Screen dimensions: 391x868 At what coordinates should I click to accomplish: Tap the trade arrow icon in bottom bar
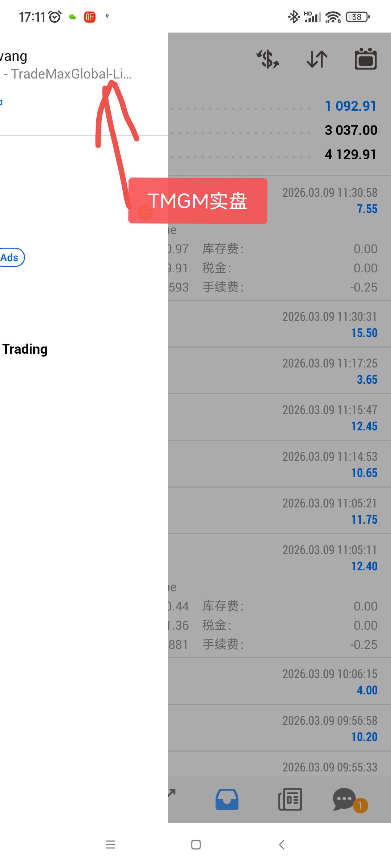click(172, 793)
